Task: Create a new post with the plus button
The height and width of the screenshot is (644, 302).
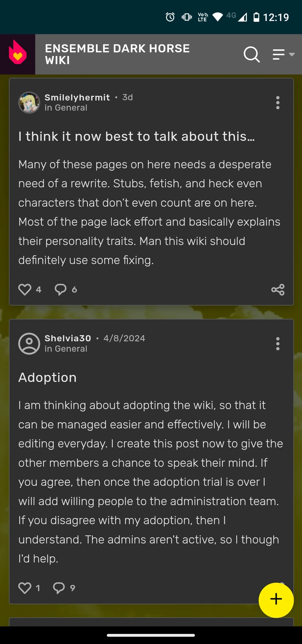Action: click(x=276, y=600)
